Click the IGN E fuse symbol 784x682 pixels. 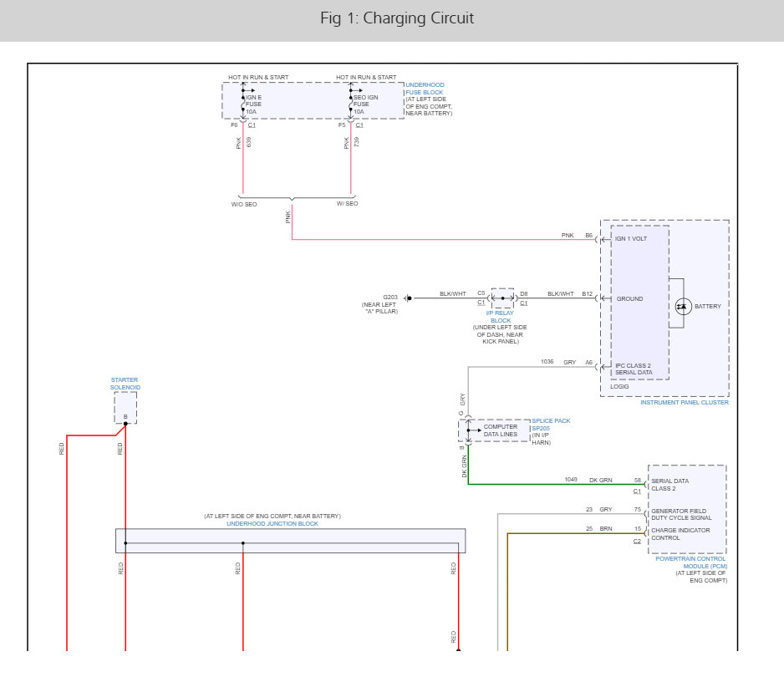coord(243,103)
